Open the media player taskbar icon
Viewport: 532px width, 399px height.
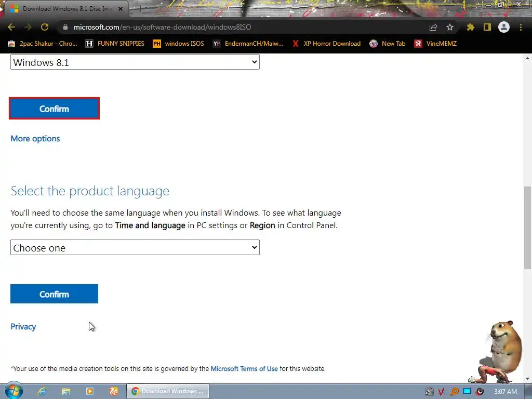pyautogui.click(x=90, y=391)
